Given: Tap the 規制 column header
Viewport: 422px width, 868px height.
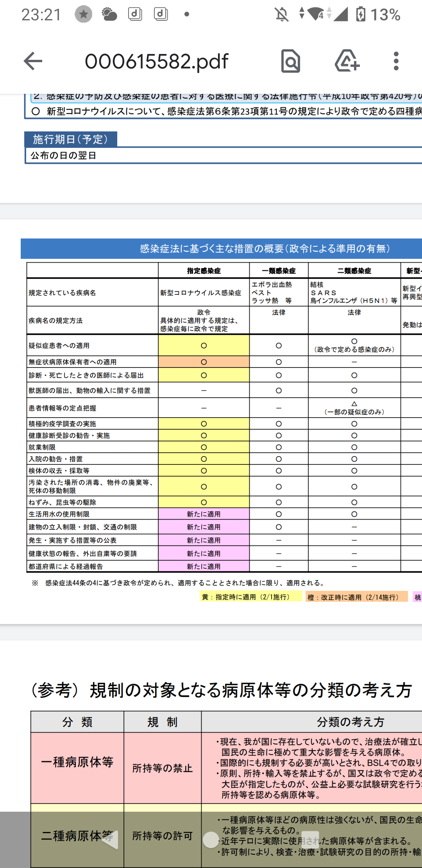Looking at the screenshot, I should click(x=163, y=722).
